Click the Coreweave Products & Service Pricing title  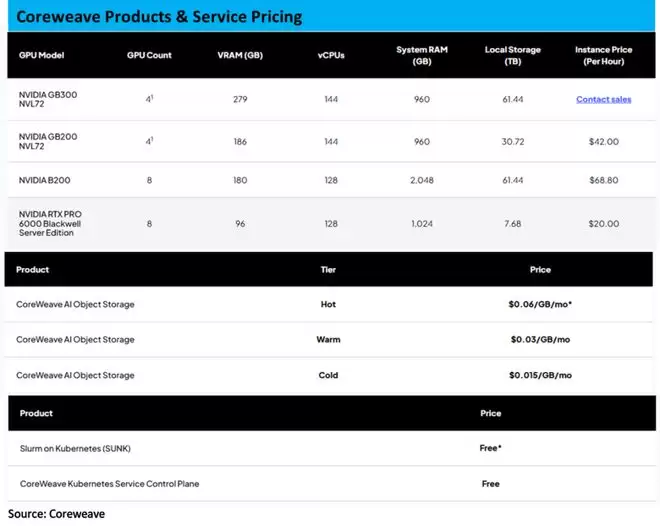[159, 17]
